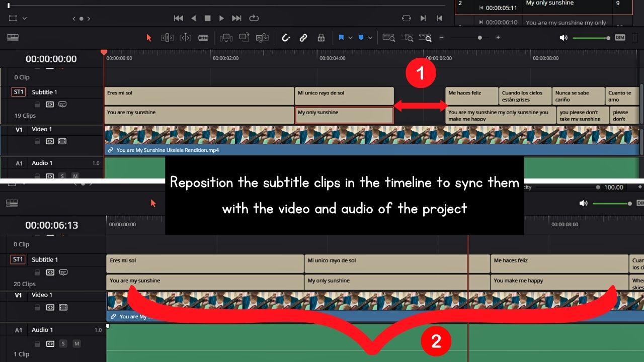Activate the Trim Edit mode

pos(168,38)
